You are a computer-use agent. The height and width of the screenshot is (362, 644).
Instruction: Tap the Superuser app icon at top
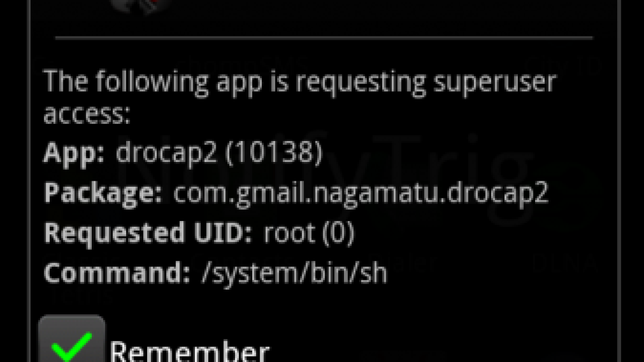coord(141,5)
